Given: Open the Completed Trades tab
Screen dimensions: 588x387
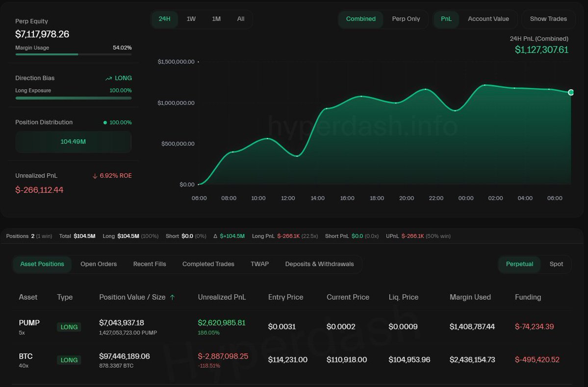Looking at the screenshot, I should coord(208,264).
